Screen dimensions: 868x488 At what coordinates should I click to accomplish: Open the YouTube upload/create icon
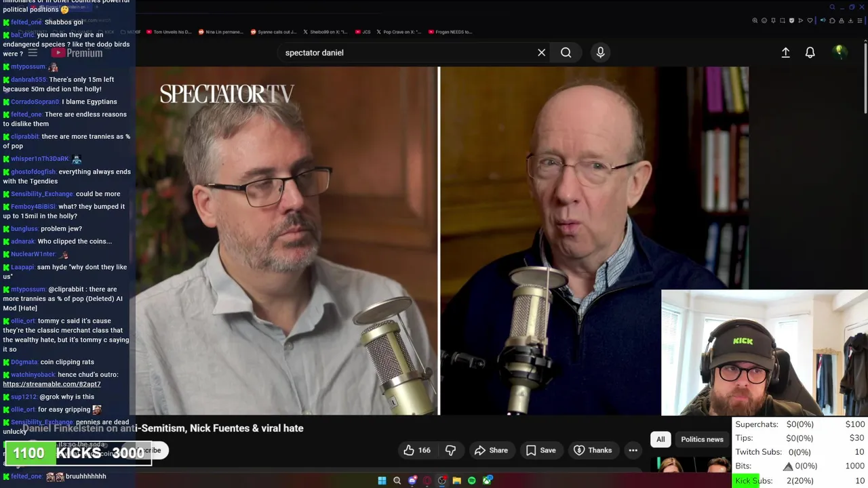[x=785, y=52]
